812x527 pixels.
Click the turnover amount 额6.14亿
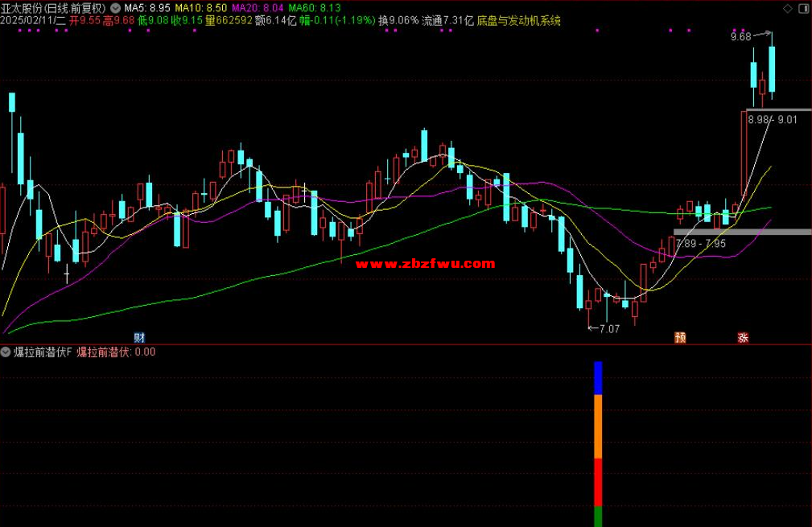coord(276,21)
